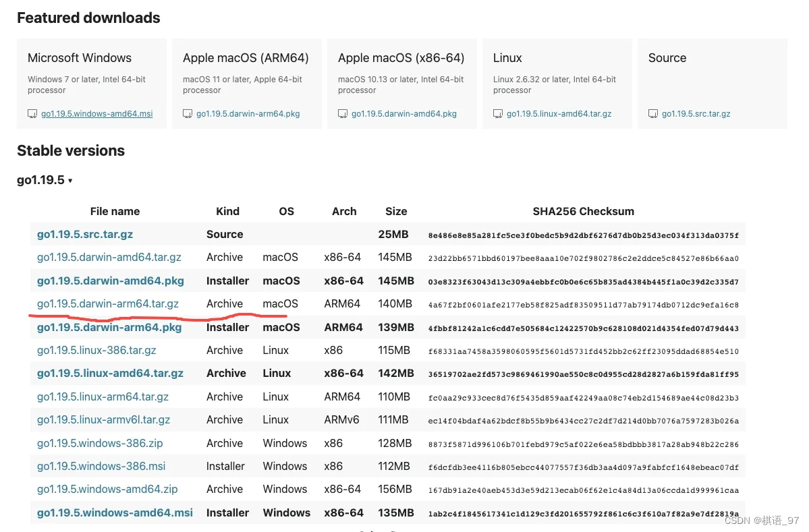The width and height of the screenshot is (809, 532).
Task: Select the Apple macOS (ARM64) featured card
Action: pyautogui.click(x=247, y=84)
